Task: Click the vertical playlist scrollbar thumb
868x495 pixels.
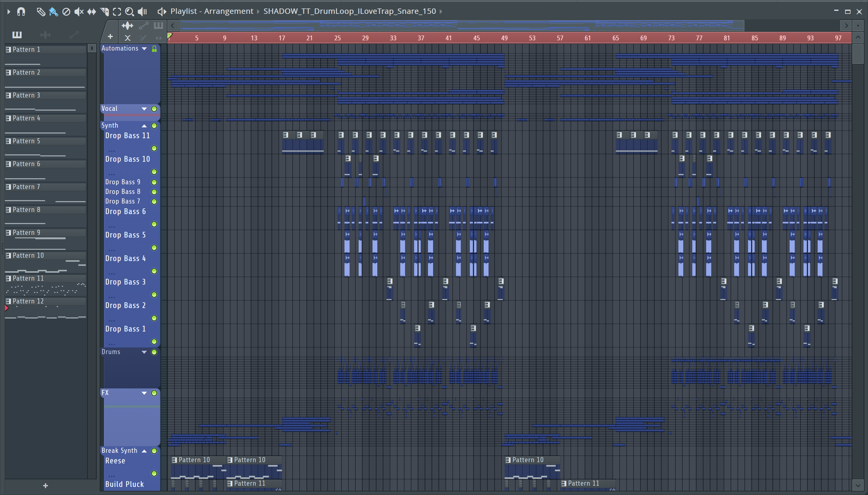Action: pos(858,54)
